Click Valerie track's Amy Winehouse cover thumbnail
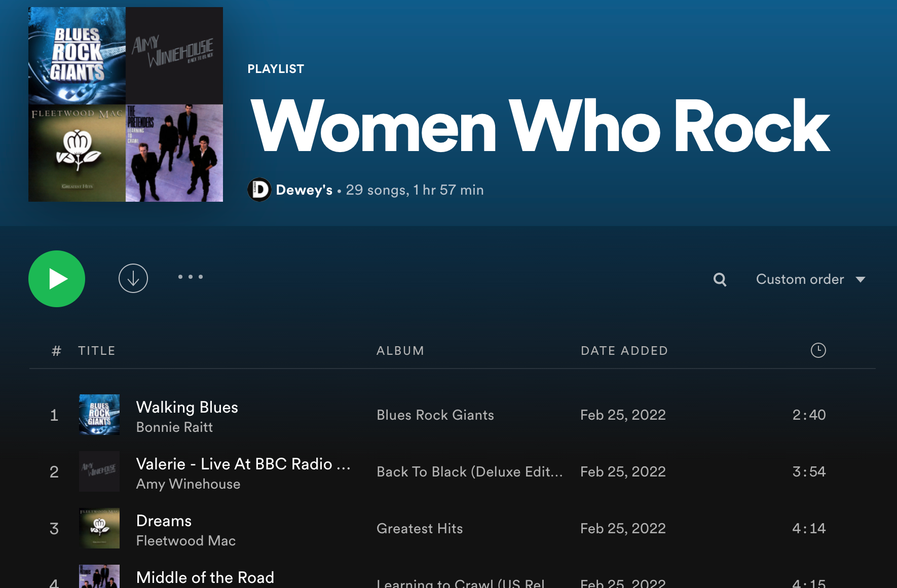This screenshot has width=897, height=588. tap(99, 471)
